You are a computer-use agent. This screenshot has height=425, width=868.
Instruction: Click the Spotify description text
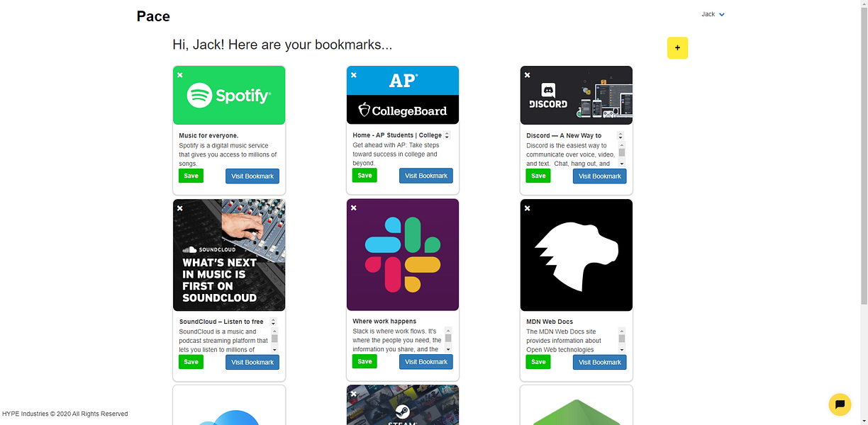point(228,154)
